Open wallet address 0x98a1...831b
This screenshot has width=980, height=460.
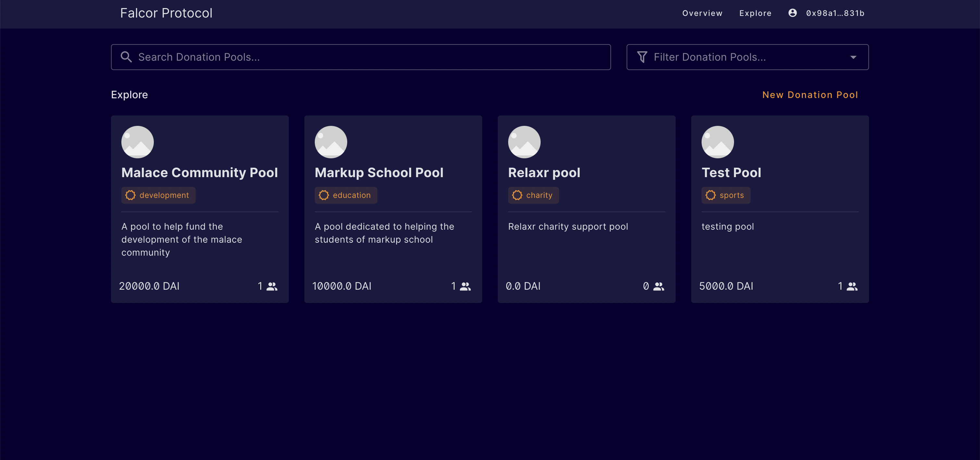[835, 13]
